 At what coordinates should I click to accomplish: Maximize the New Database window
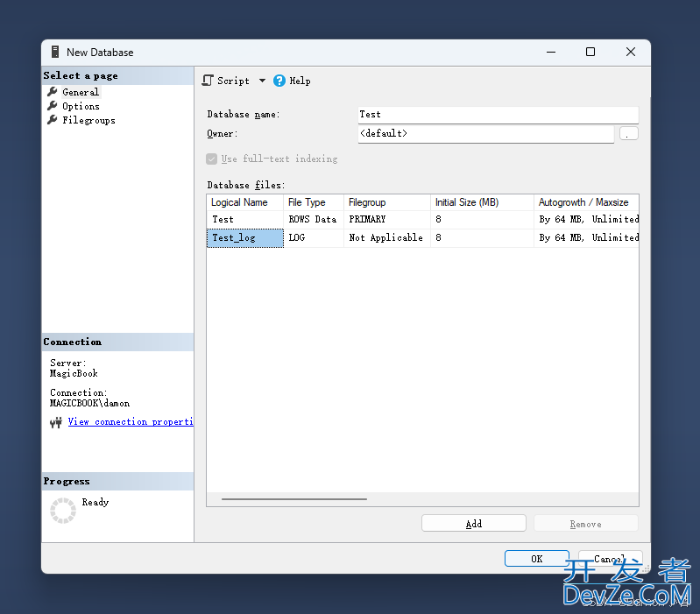coord(590,53)
